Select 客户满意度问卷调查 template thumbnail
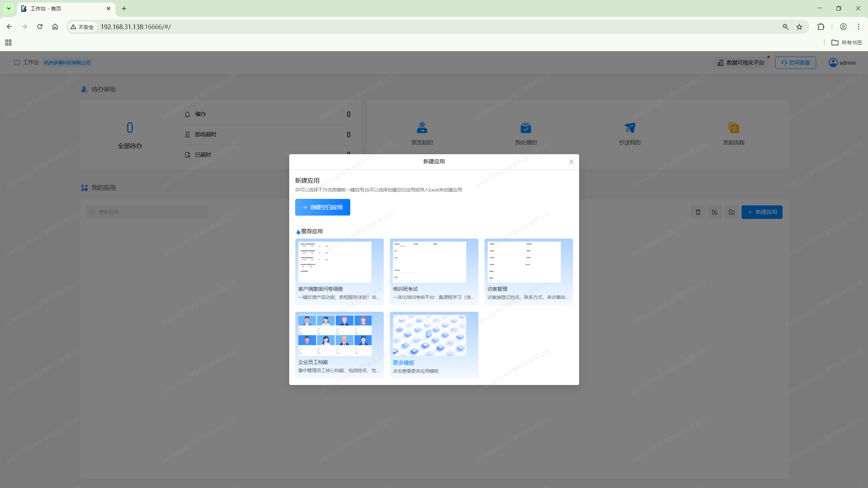868x488 pixels. coord(335,262)
